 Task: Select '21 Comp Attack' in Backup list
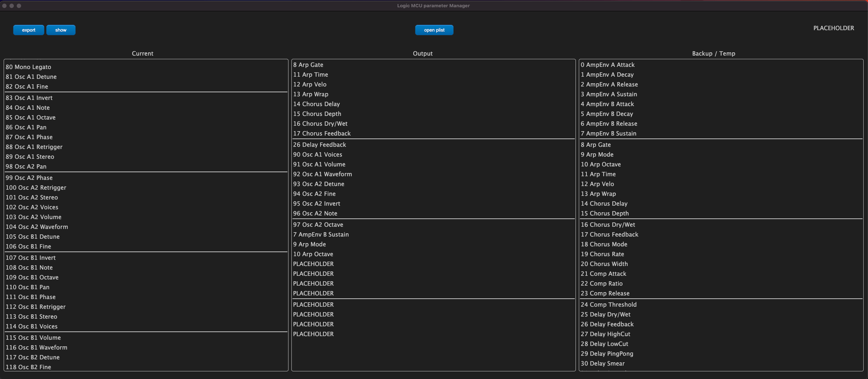[x=721, y=274]
